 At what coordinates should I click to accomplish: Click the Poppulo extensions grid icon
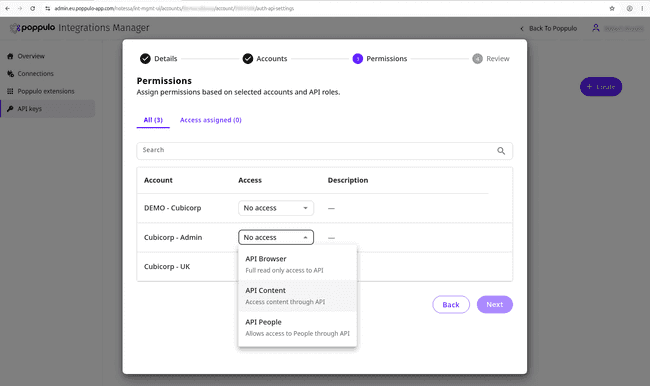click(10, 91)
